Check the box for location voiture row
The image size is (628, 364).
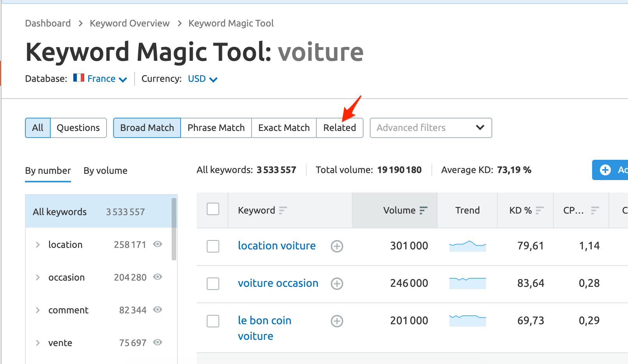click(213, 246)
